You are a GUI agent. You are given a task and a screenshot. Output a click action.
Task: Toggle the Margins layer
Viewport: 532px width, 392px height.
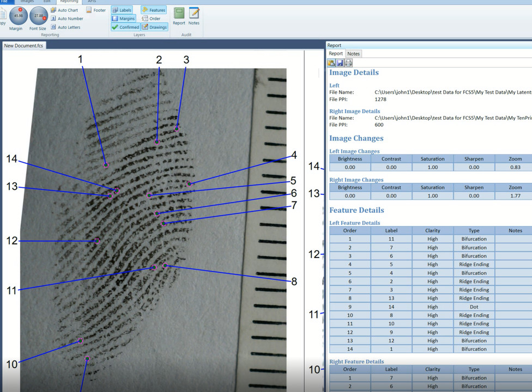[x=124, y=19]
